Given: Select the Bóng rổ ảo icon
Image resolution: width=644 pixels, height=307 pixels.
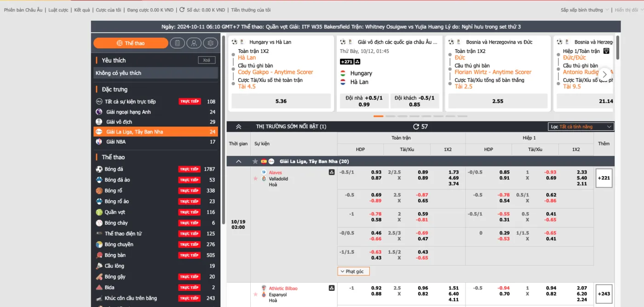Looking at the screenshot, I should [99, 201].
